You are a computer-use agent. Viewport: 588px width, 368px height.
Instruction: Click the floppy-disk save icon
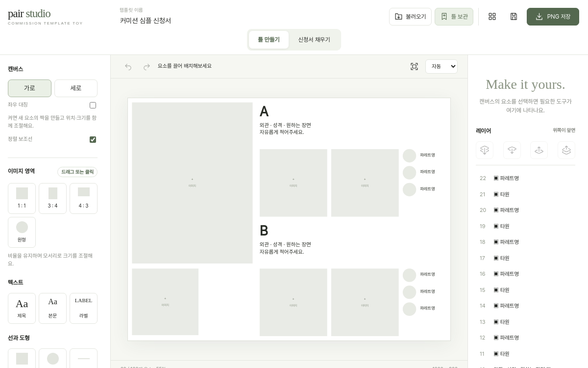click(514, 17)
